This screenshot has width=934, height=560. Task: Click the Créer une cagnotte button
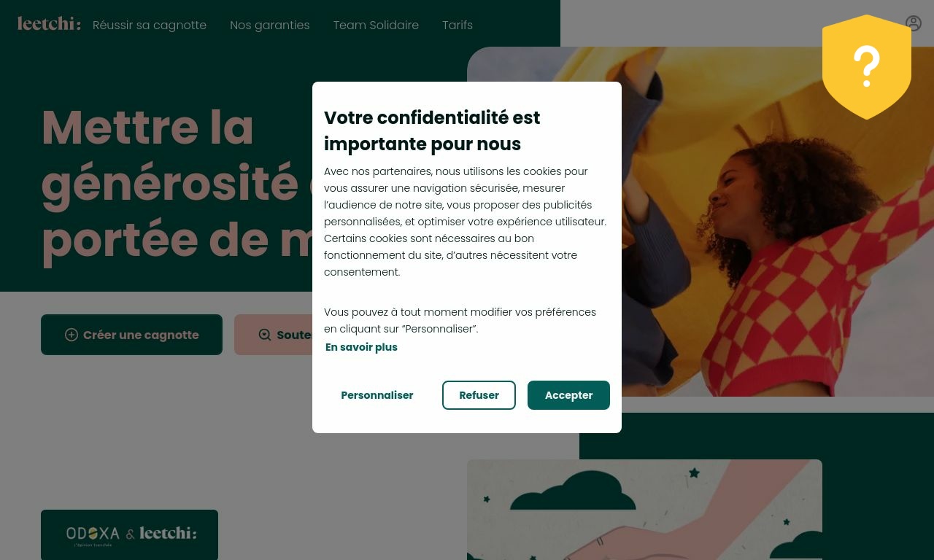point(131,335)
